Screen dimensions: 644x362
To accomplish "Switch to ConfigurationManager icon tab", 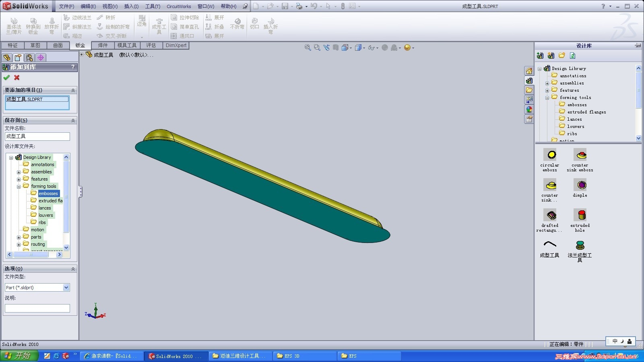I will 29,58.
